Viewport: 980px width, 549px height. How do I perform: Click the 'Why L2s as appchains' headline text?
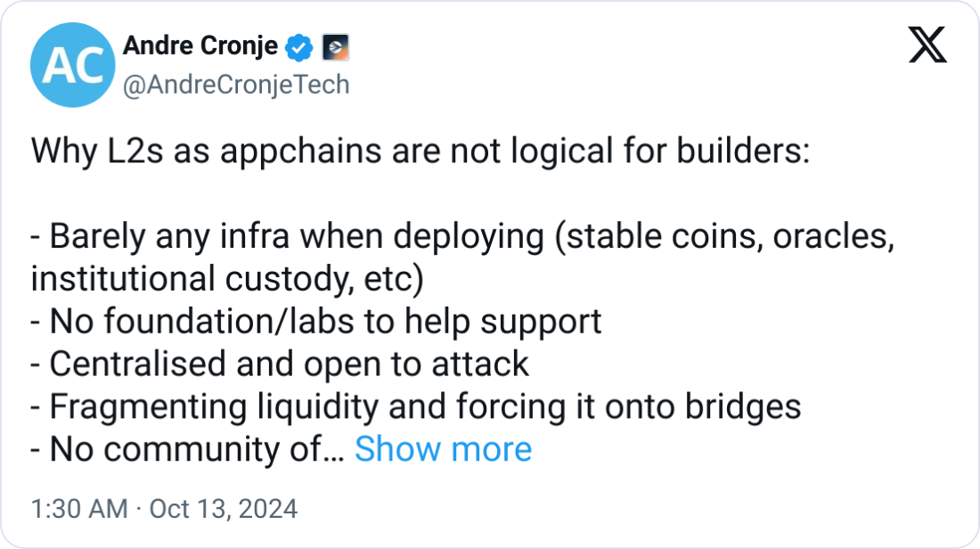420,152
